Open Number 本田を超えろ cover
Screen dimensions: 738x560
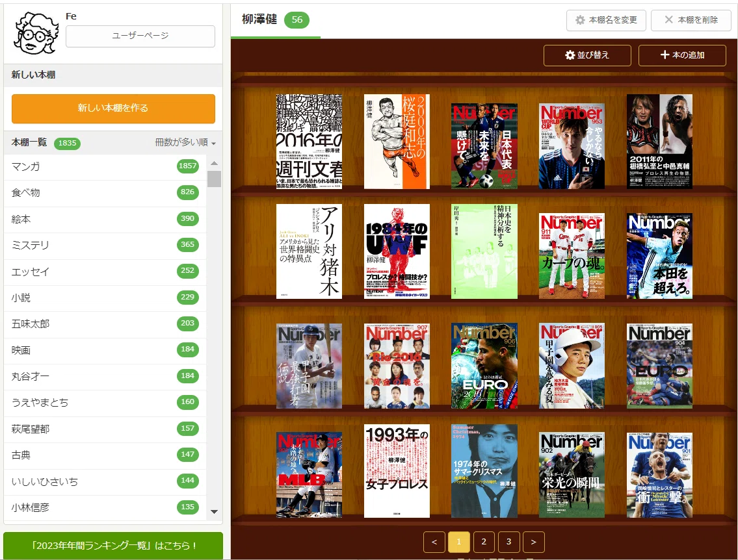(x=659, y=256)
